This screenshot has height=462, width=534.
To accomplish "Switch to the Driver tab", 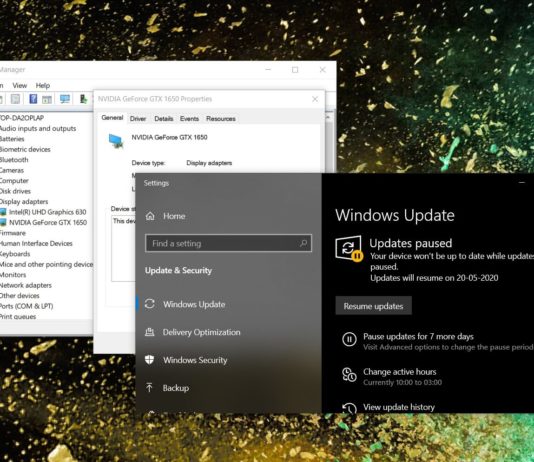I will click(138, 118).
